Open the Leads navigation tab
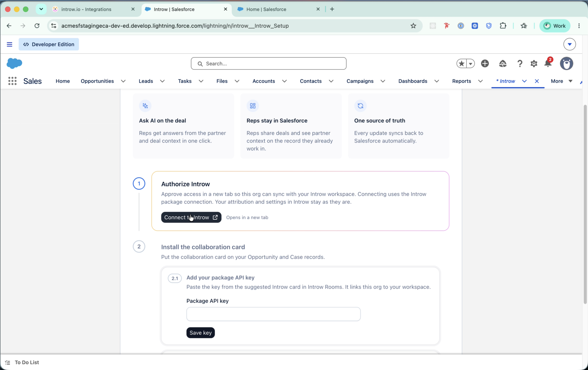The width and height of the screenshot is (588, 370). point(146,81)
